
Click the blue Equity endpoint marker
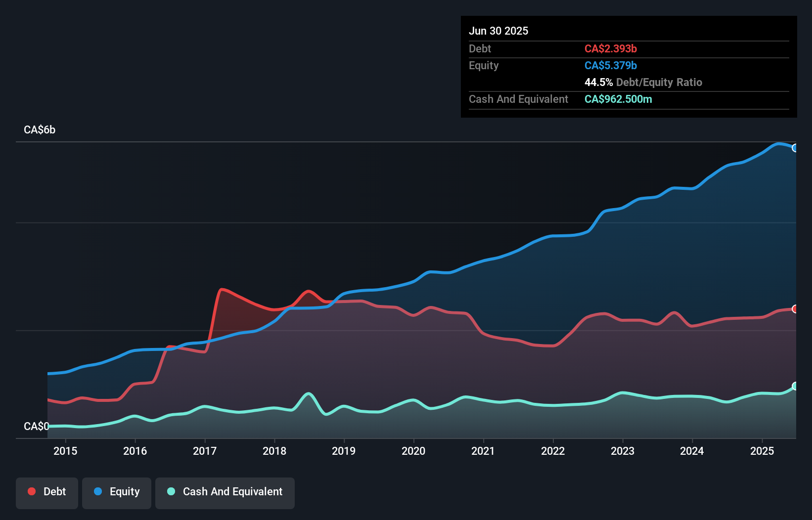click(795, 148)
